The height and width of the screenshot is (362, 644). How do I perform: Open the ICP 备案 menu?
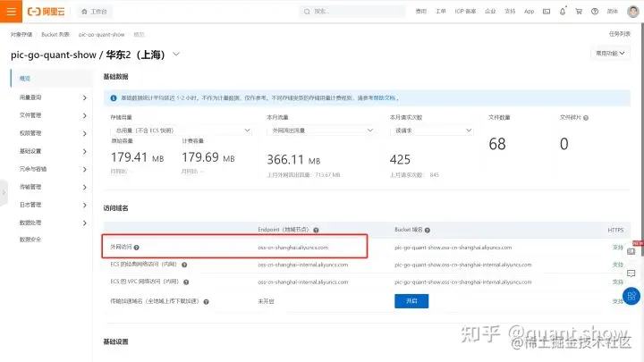[x=465, y=12]
